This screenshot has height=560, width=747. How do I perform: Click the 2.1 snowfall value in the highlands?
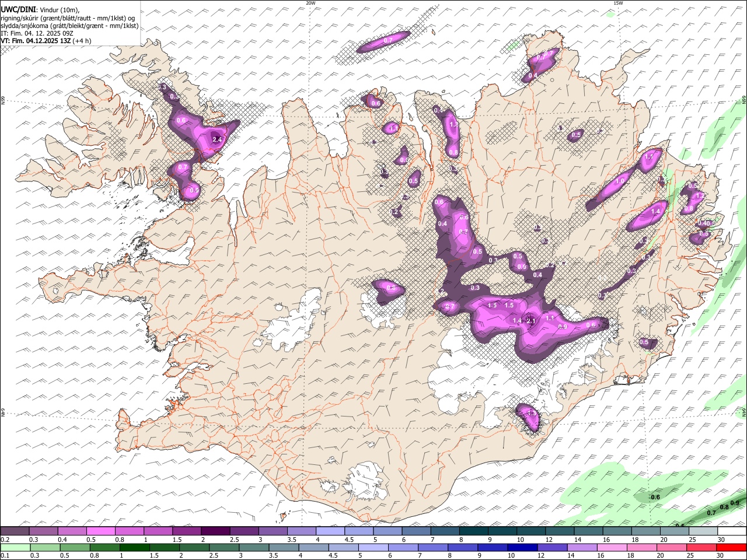(x=531, y=321)
